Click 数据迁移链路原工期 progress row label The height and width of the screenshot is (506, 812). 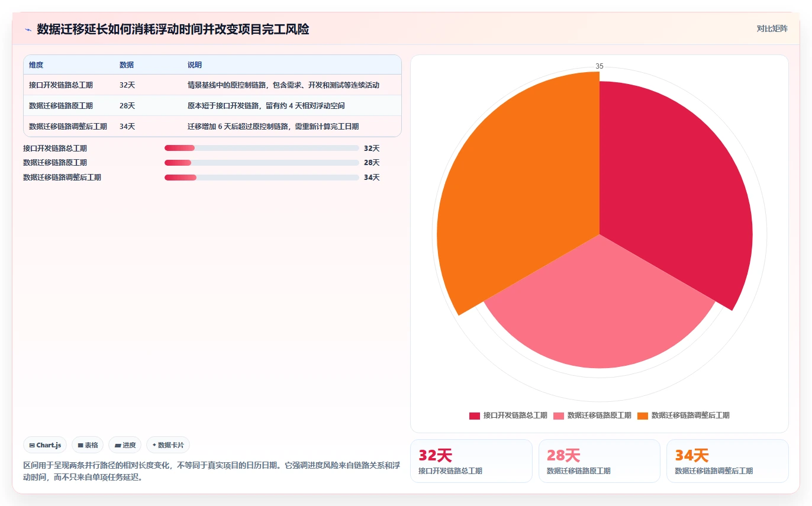coord(55,163)
